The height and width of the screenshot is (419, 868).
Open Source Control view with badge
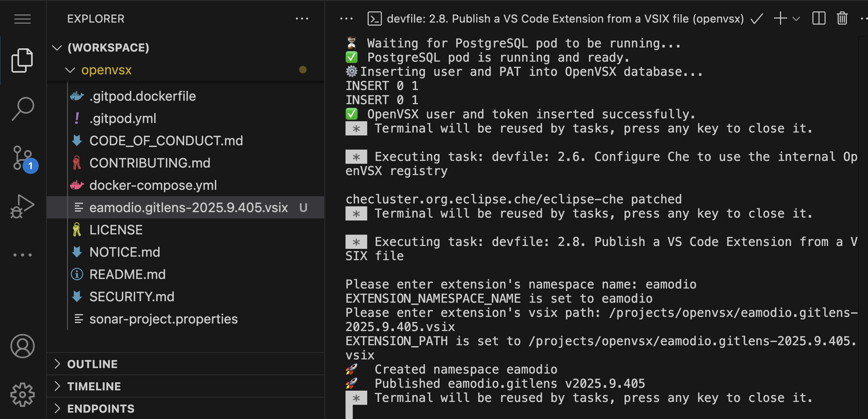tap(24, 159)
